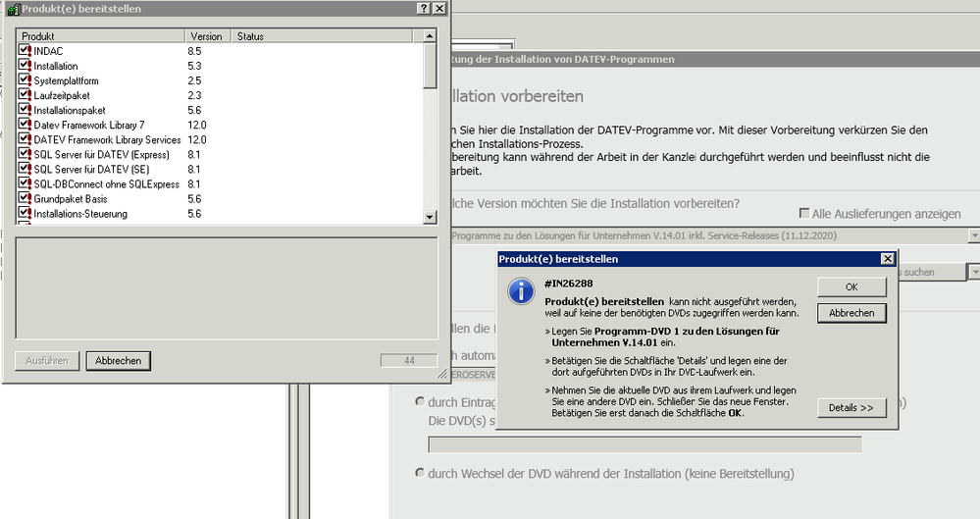This screenshot has height=519, width=980.
Task: Click version 2.5 of Systemplattform
Action: pos(194,80)
